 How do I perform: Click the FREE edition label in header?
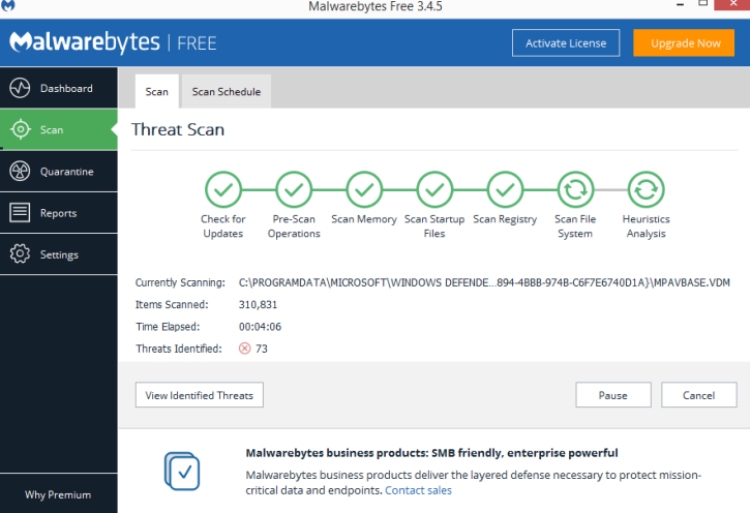pos(197,44)
